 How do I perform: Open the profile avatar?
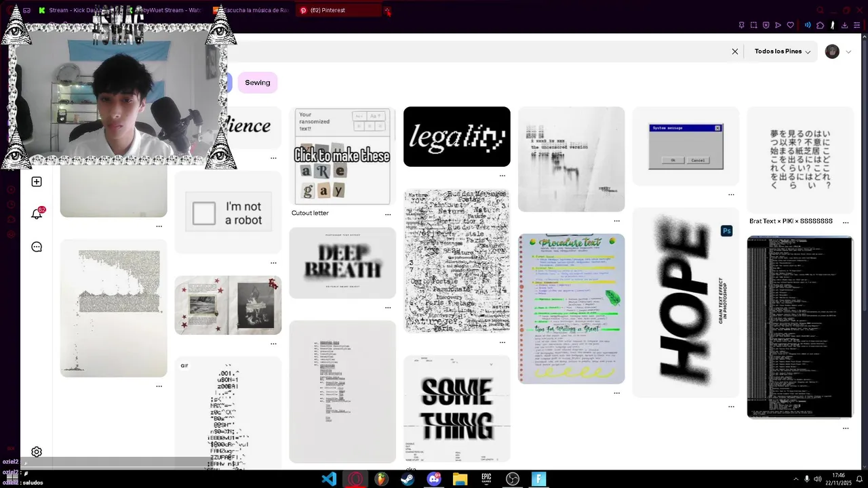click(832, 52)
